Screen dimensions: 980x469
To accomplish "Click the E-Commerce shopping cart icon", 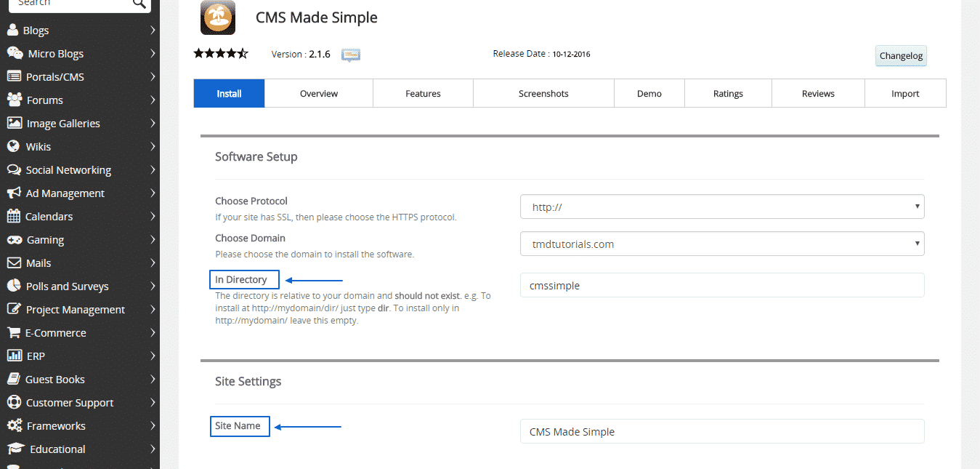I will coord(14,333).
